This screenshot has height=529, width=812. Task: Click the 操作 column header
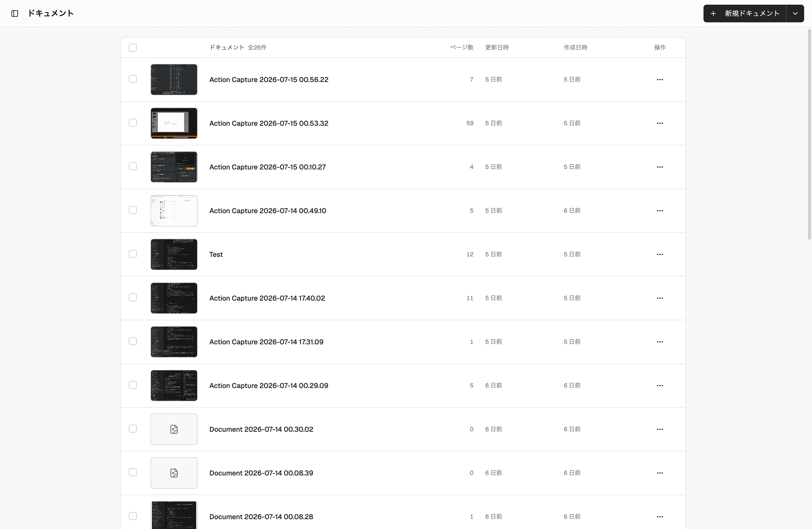click(x=660, y=47)
